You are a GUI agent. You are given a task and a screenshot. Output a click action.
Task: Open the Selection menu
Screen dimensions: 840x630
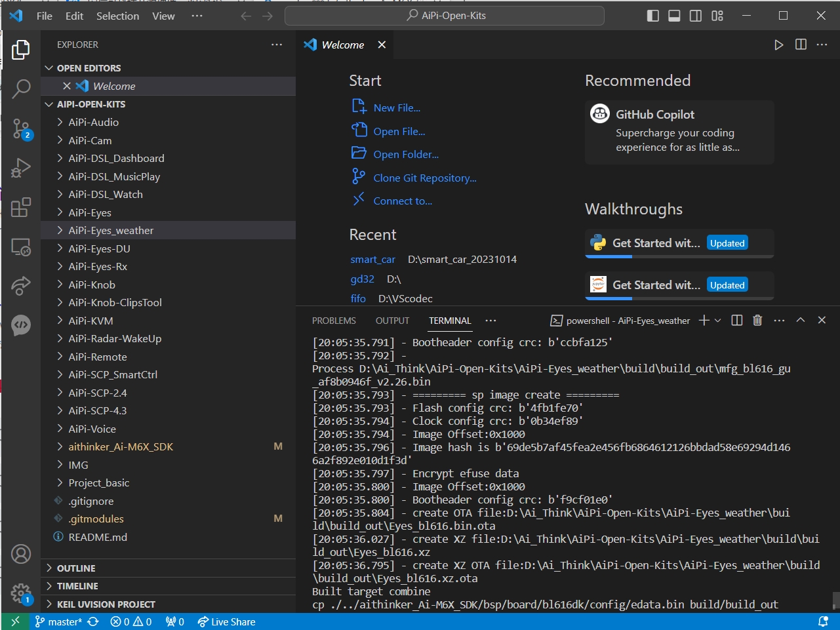(117, 16)
